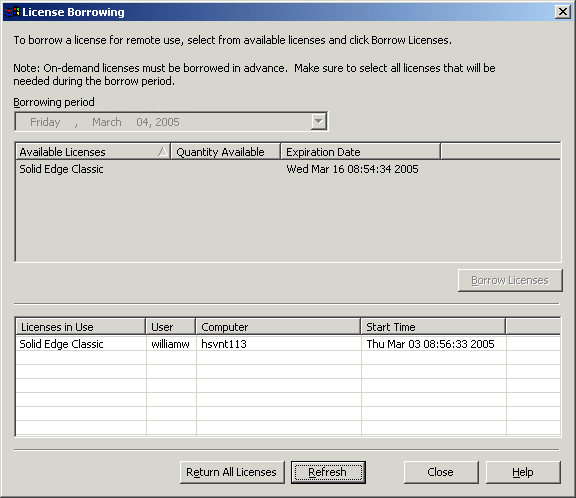Select the Solid Edge Classic in-use row
576x498 pixels.
pos(288,344)
